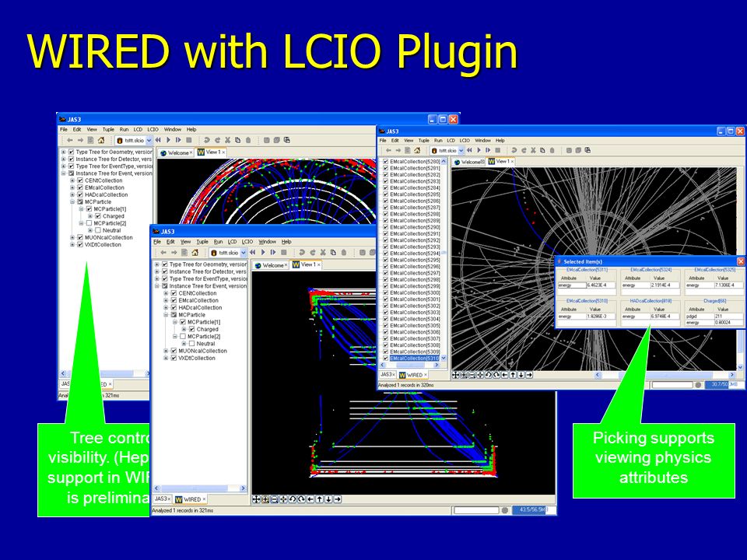The height and width of the screenshot is (560, 747).
Task: Click home icon in middle JAS3 window toolbar
Action: [x=195, y=252]
